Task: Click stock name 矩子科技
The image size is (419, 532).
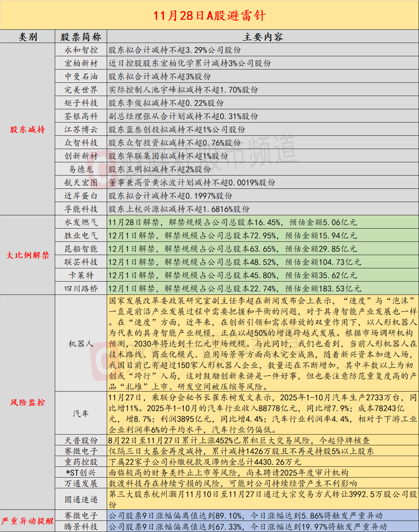Action: pyautogui.click(x=81, y=103)
